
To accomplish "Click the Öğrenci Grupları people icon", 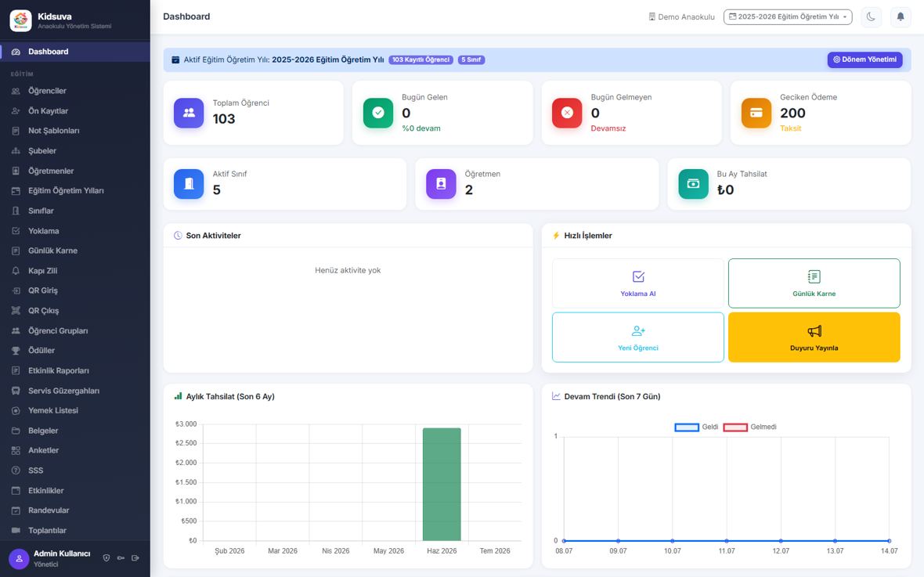I will 16,330.
